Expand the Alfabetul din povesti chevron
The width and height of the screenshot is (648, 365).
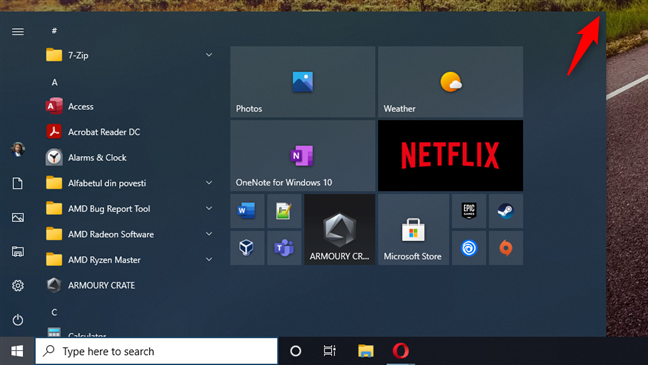point(209,183)
